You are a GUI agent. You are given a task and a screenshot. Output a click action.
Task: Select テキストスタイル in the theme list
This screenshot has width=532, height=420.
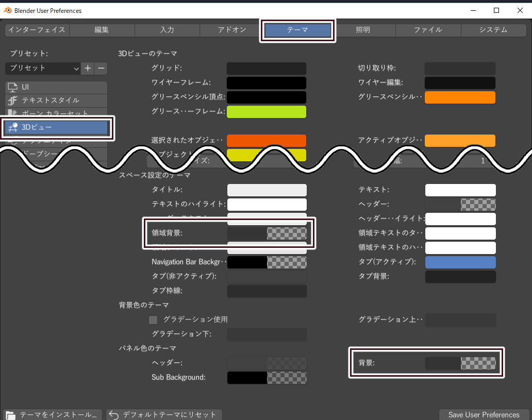tap(56, 100)
